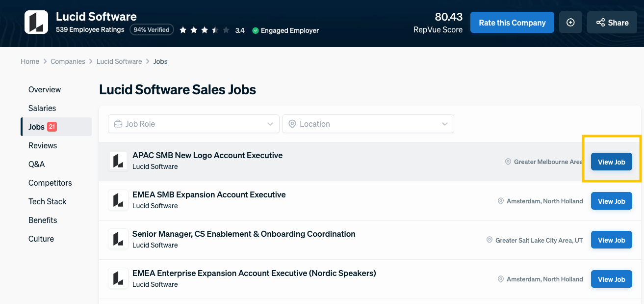
Task: Click company name under APAC SMB job
Action: (x=155, y=166)
